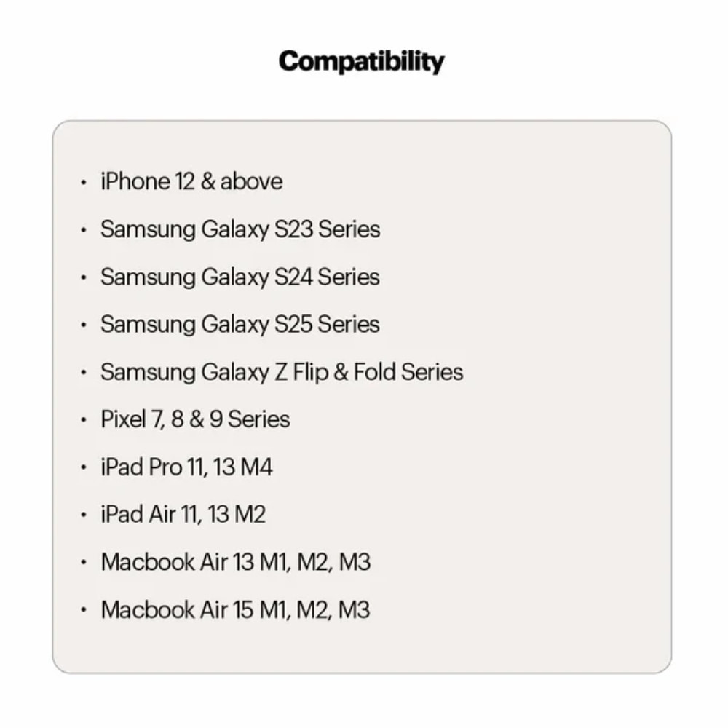Click Macbook Air 15 M1, M2, M3 entry
728x728 pixels.
tap(235, 609)
